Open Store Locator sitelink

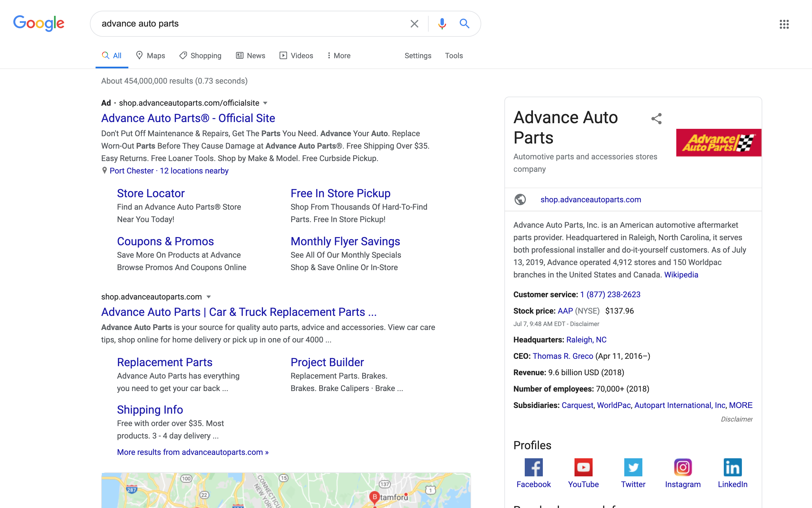(x=151, y=193)
